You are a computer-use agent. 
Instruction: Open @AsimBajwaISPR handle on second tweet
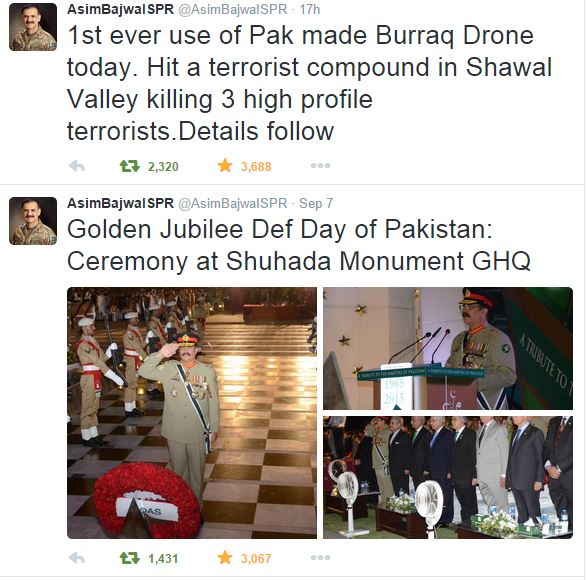(x=232, y=203)
